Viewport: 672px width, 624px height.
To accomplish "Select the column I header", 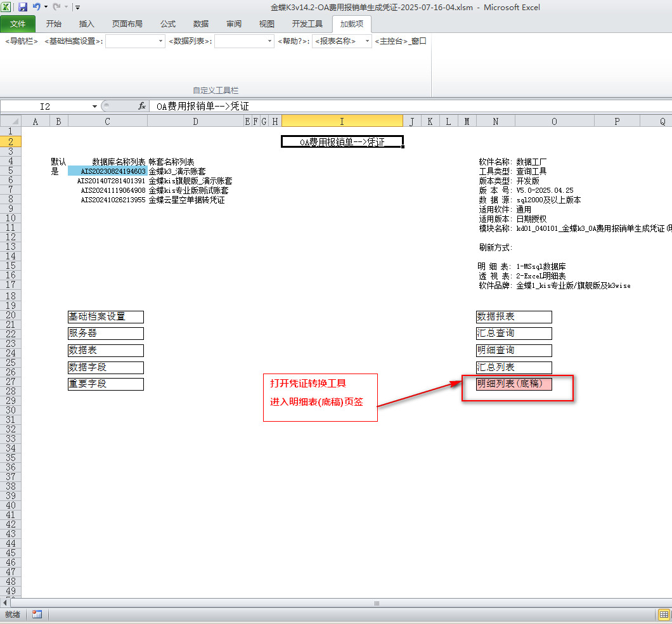I will click(342, 121).
